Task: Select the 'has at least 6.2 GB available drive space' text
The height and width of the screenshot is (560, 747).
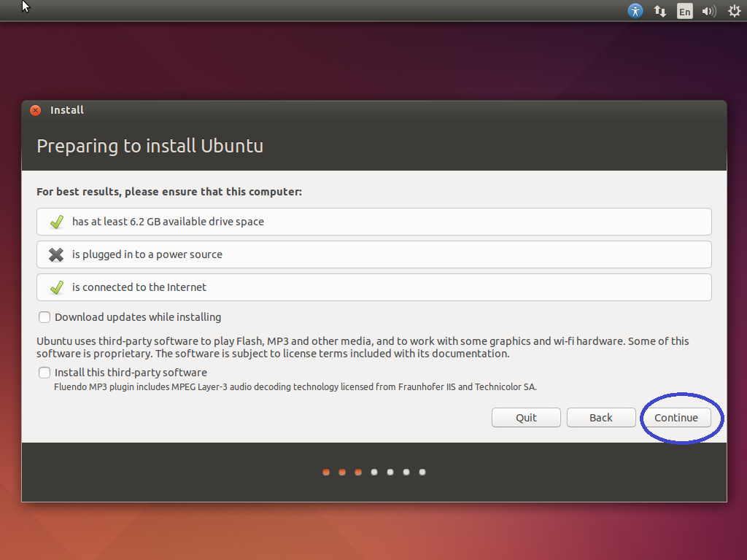Action: tap(169, 222)
